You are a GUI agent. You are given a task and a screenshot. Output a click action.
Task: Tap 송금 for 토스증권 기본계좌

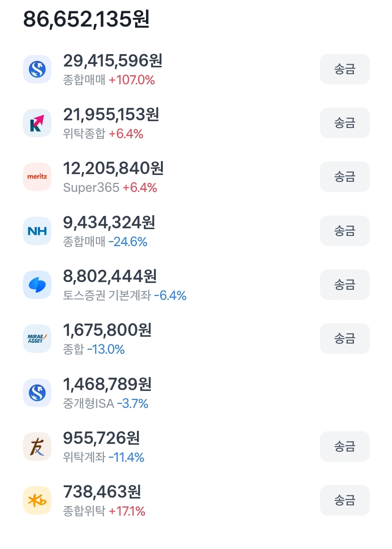click(344, 285)
